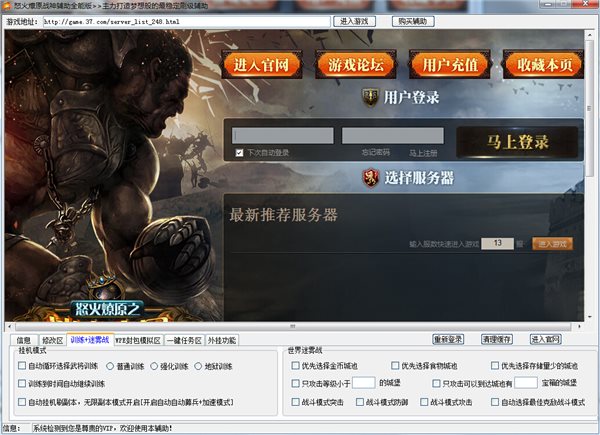Click the shield icon beside 用户登录
The image size is (600, 435).
[x=370, y=97]
